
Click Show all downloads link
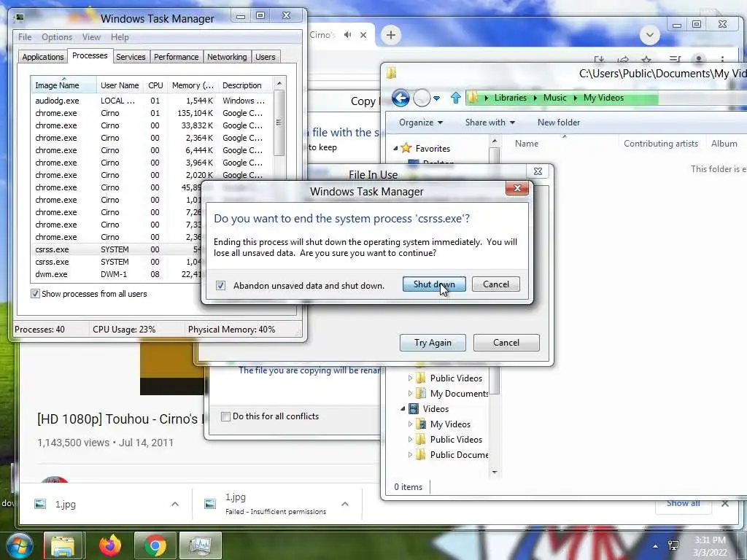[x=683, y=503]
